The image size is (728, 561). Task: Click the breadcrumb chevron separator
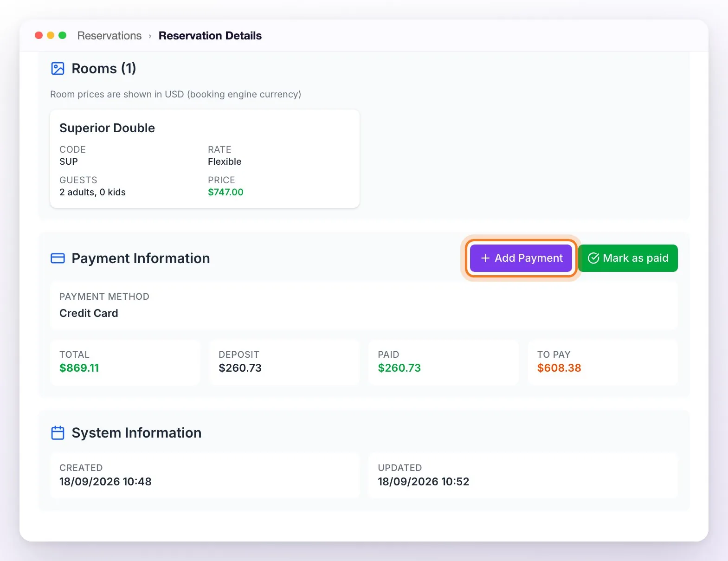click(150, 36)
